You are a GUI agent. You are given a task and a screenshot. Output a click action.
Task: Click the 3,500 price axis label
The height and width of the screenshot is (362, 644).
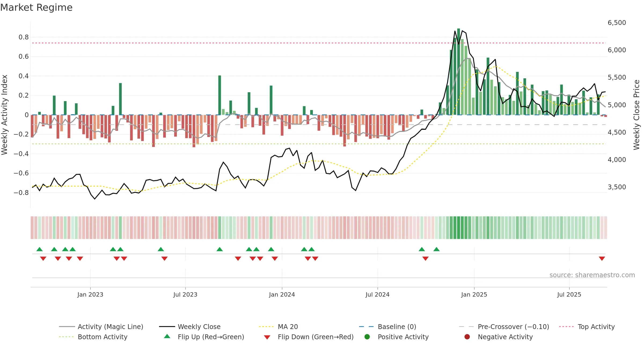point(617,187)
